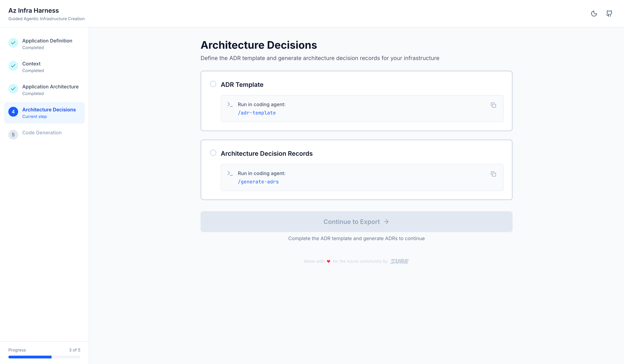This screenshot has width=624, height=364.
Task: Click the terminal icon beside /generate-adrs
Action: (230, 173)
